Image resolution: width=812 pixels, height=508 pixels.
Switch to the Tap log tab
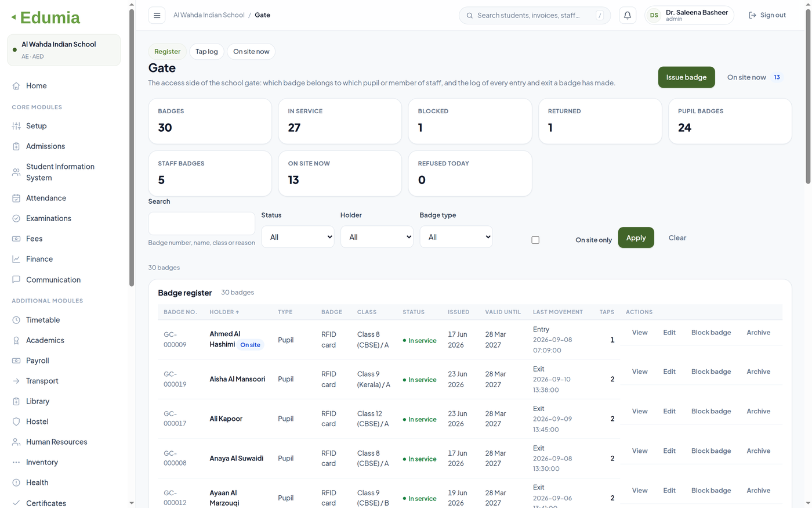coord(206,52)
